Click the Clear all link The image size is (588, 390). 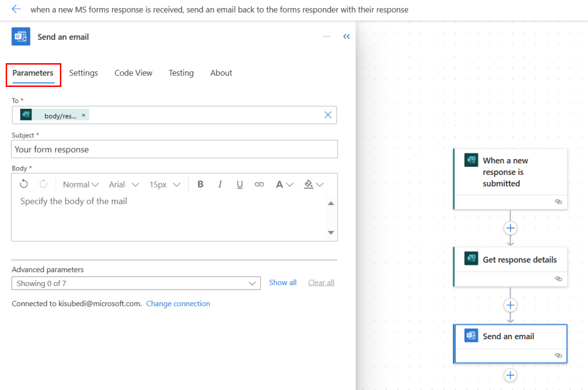pos(321,282)
